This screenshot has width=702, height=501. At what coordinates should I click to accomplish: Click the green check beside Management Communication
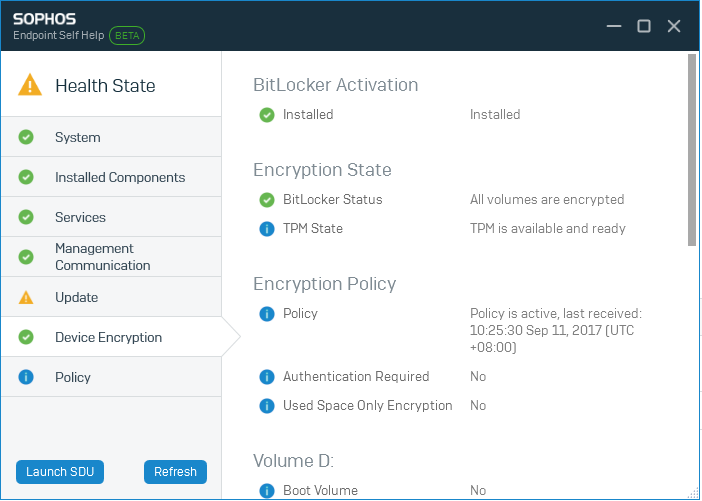26,257
